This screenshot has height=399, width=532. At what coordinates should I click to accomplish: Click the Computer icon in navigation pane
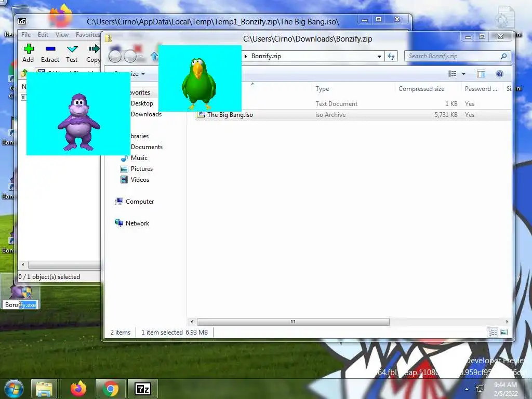coord(119,202)
